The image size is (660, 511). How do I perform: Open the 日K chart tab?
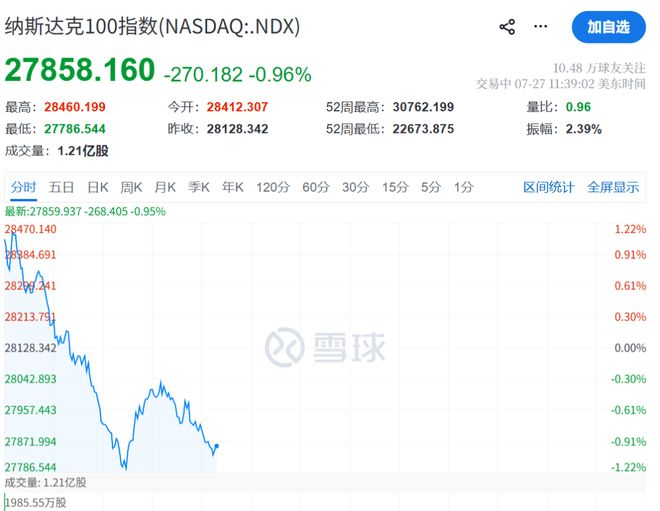[98, 187]
